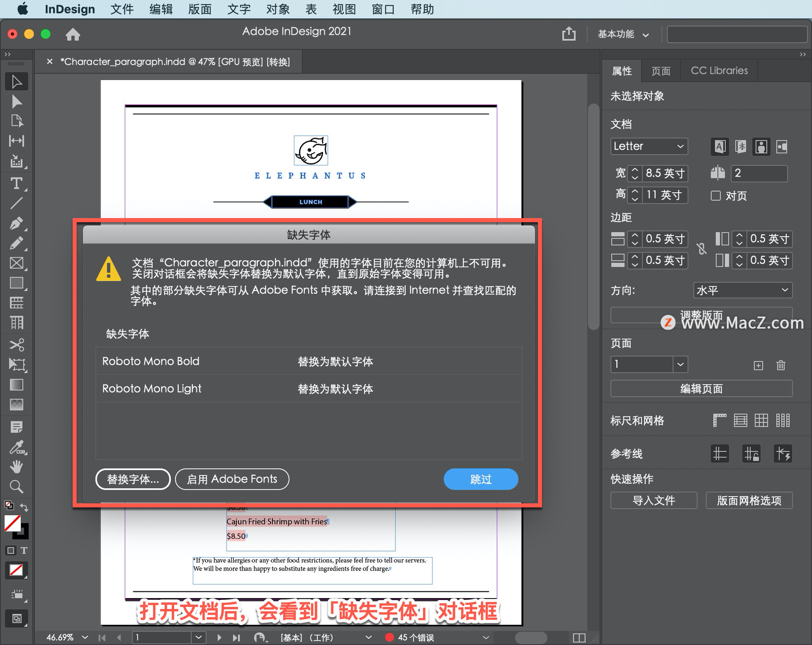The width and height of the screenshot is (812, 645).
Task: Click 启用 Adobe Fonts button
Action: click(232, 479)
